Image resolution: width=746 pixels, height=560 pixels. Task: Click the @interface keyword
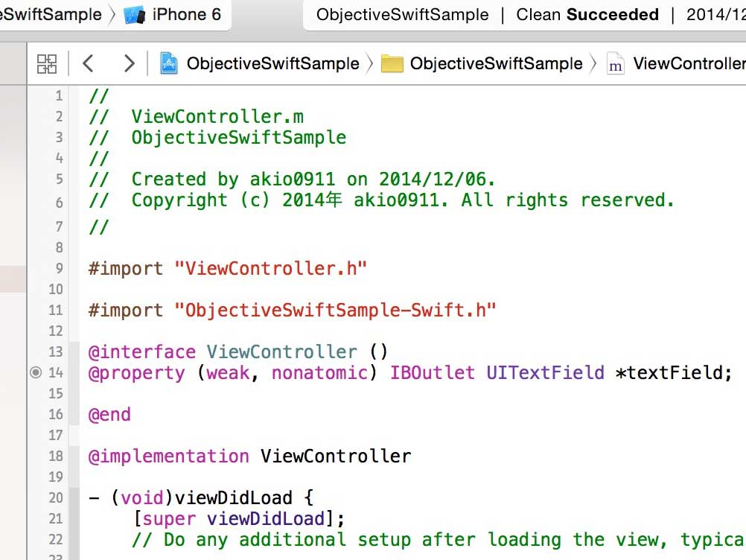coord(141,352)
